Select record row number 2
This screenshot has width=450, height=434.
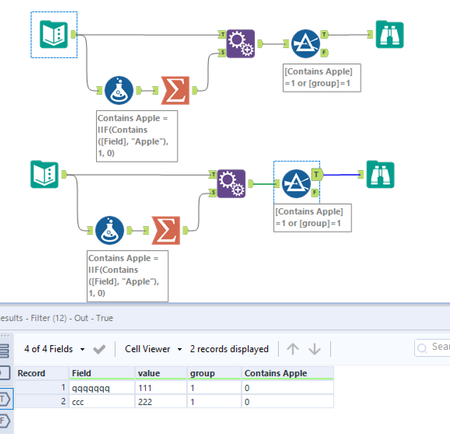tap(42, 402)
